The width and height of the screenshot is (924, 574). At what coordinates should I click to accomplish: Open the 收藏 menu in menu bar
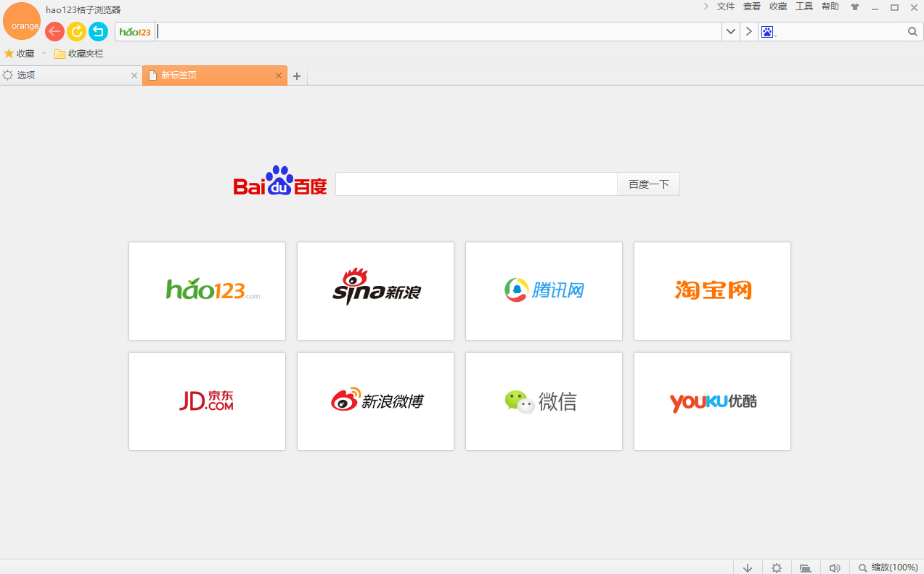tap(778, 7)
